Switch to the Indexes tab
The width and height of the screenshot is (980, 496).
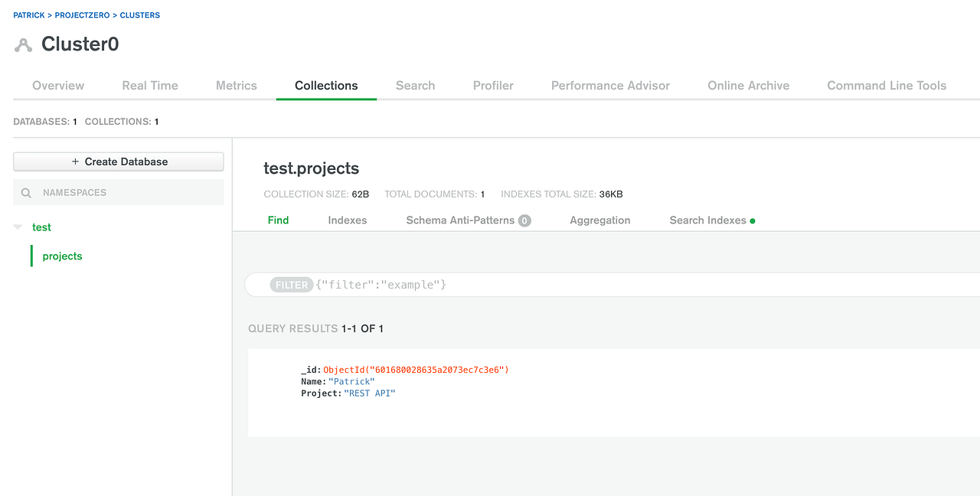click(x=347, y=220)
